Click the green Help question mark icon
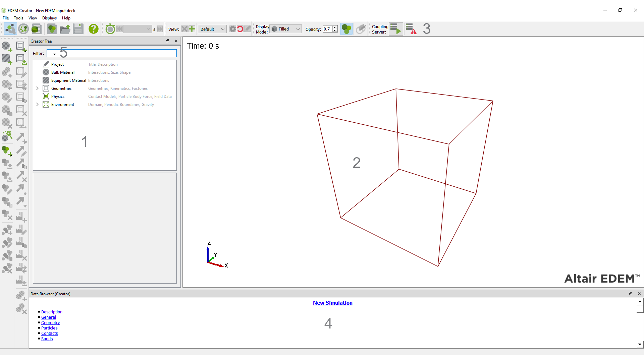This screenshot has width=644, height=362. (94, 29)
